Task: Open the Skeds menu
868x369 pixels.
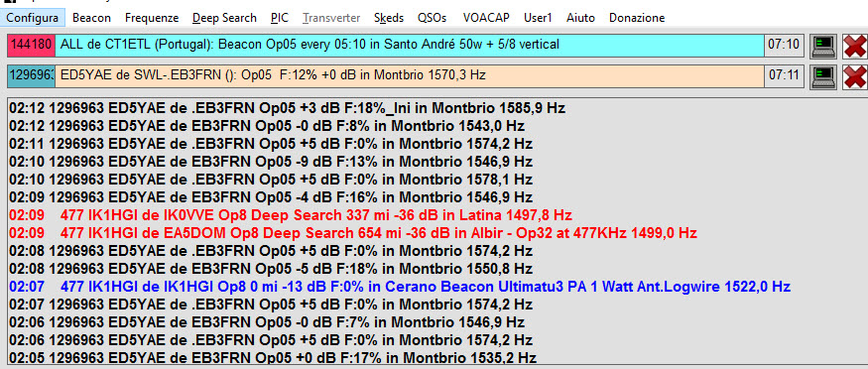Action: click(x=389, y=18)
